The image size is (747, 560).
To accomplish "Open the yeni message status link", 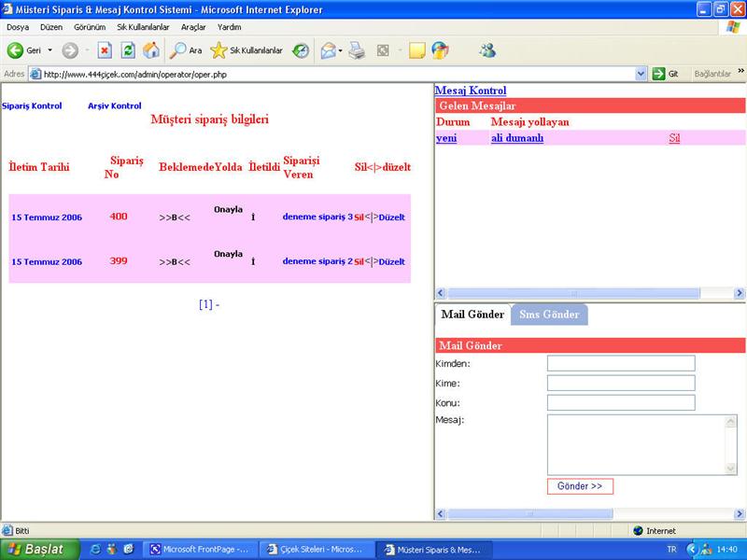I will click(x=446, y=138).
